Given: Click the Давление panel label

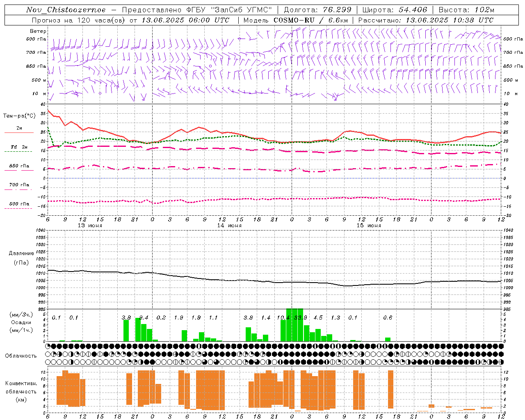Looking at the screenshot, I should pos(21,253).
